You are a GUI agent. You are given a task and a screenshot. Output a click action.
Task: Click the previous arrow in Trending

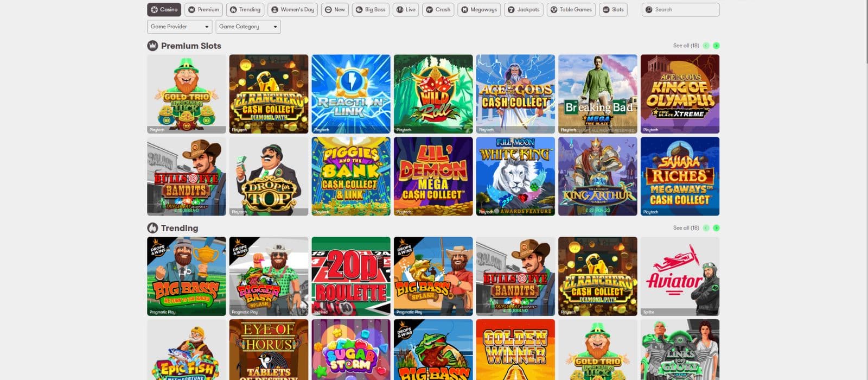pos(706,228)
